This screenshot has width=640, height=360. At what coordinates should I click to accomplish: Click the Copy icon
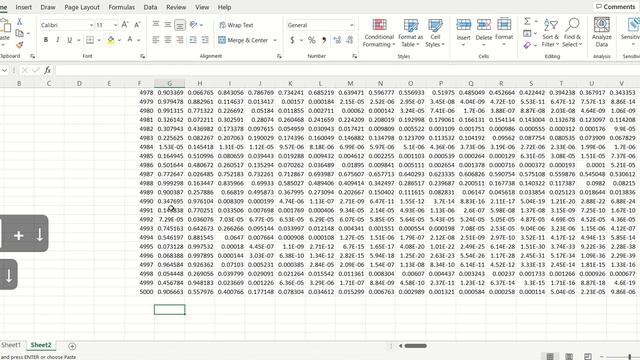point(19,33)
